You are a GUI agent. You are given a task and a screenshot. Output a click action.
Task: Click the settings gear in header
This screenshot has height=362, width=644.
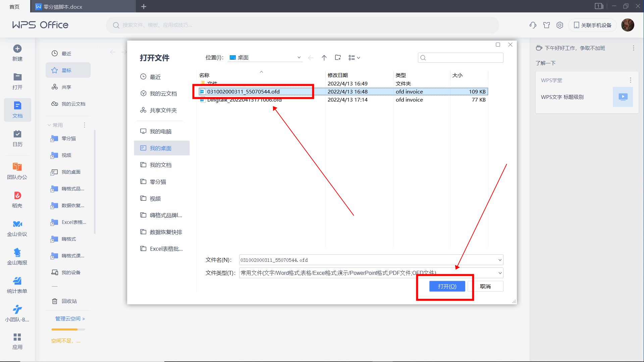[x=560, y=25]
